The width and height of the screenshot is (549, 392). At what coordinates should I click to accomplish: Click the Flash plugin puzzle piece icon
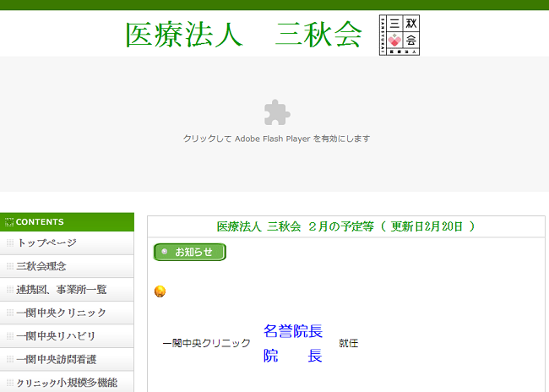click(x=277, y=112)
